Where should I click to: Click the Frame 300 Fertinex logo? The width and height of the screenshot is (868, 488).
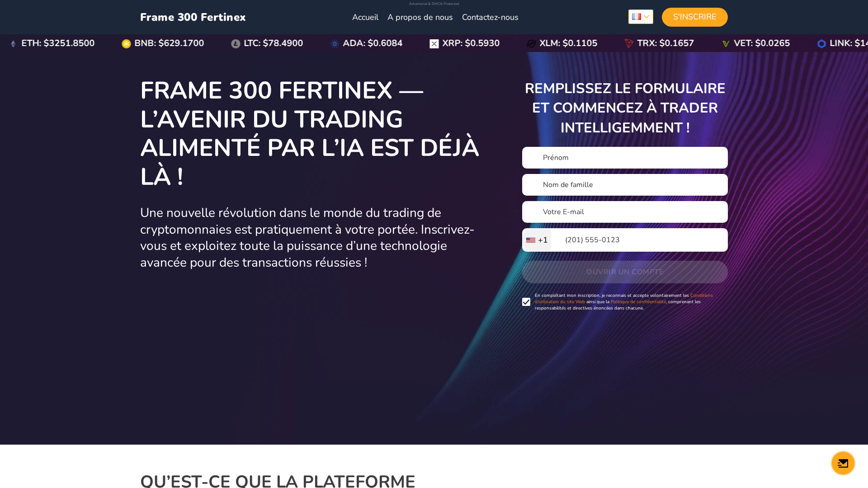pos(193,17)
